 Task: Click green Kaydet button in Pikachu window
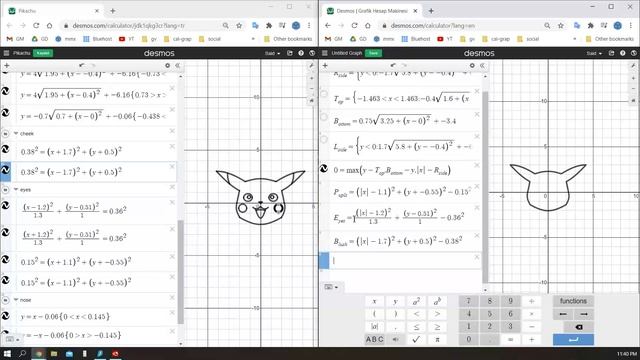point(43,53)
